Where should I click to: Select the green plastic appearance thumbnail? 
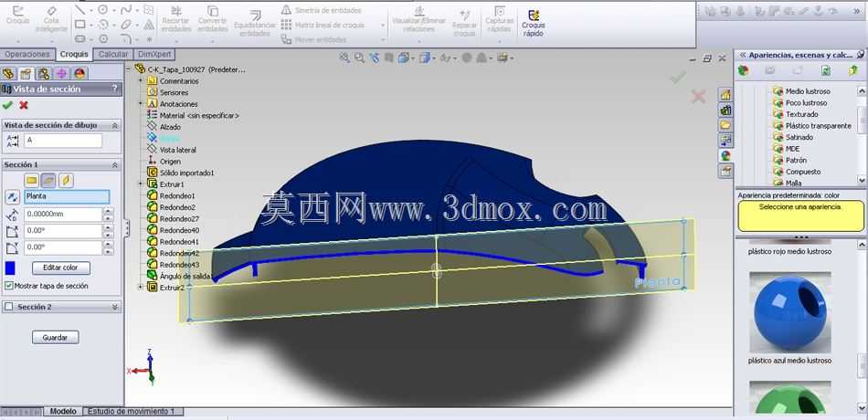[790, 398]
